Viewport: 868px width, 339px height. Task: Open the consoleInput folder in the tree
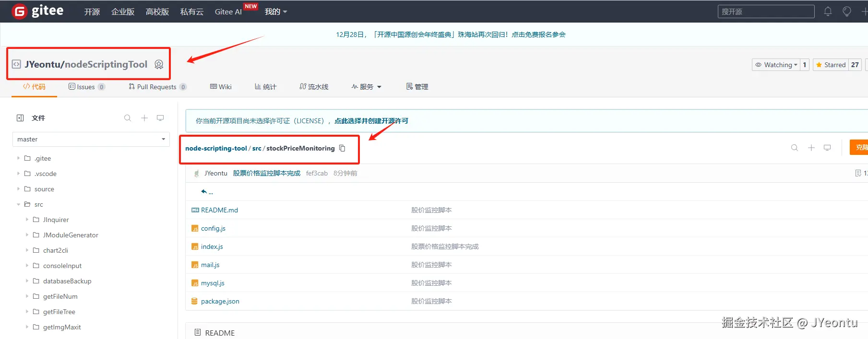pos(62,266)
